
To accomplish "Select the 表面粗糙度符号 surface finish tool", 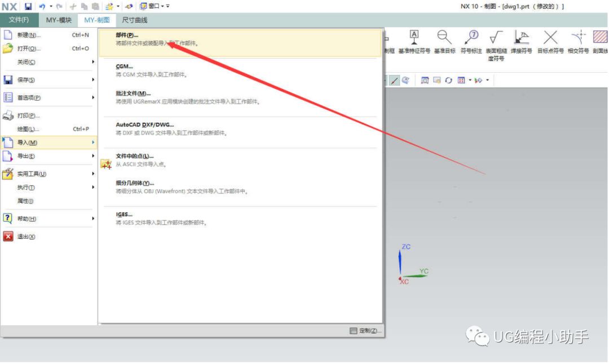I will [x=496, y=46].
